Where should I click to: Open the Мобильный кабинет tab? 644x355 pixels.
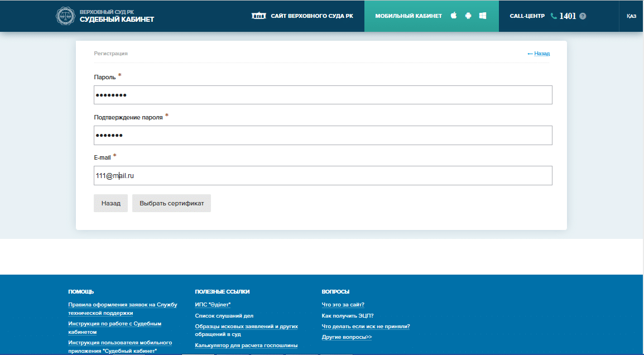click(x=408, y=16)
